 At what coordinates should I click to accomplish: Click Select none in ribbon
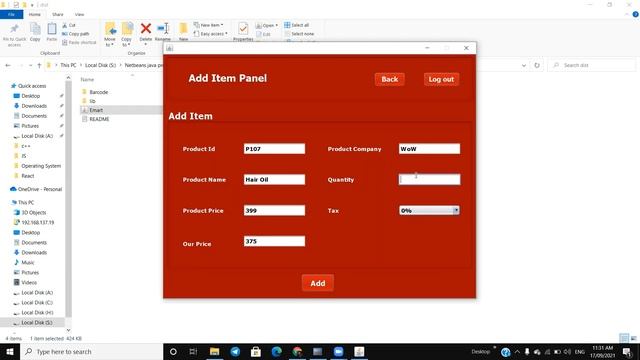pos(299,34)
